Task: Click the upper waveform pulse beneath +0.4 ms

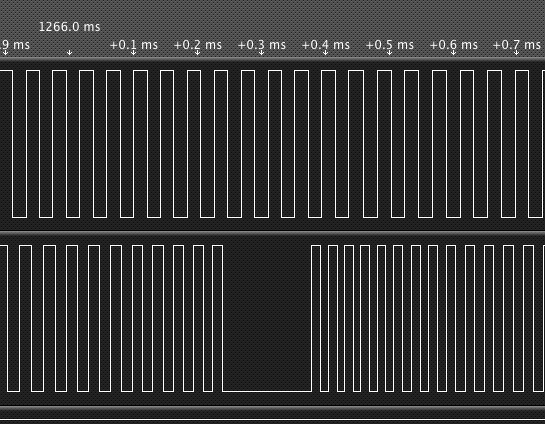Action: coord(328,144)
